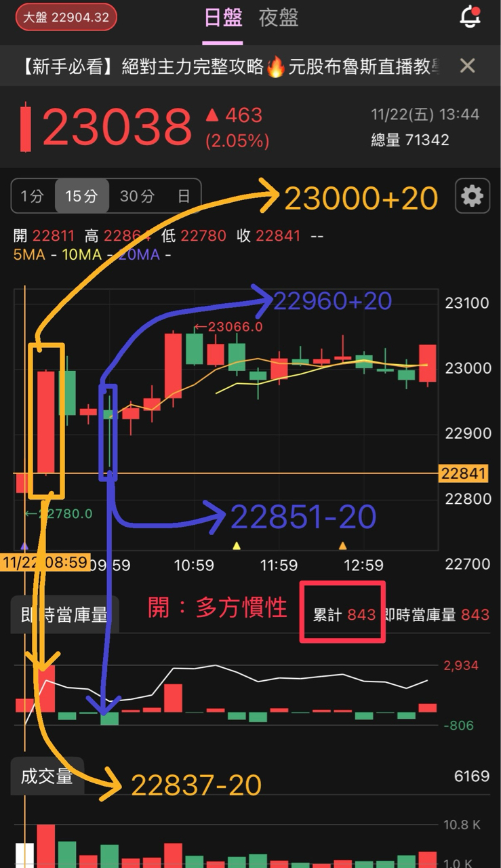Switch to the 夜盤 tab
The height and width of the screenshot is (868, 501).
[x=279, y=18]
